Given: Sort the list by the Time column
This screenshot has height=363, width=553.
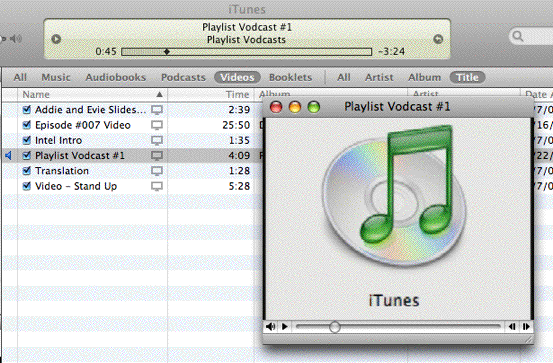Looking at the screenshot, I should pyautogui.click(x=237, y=94).
